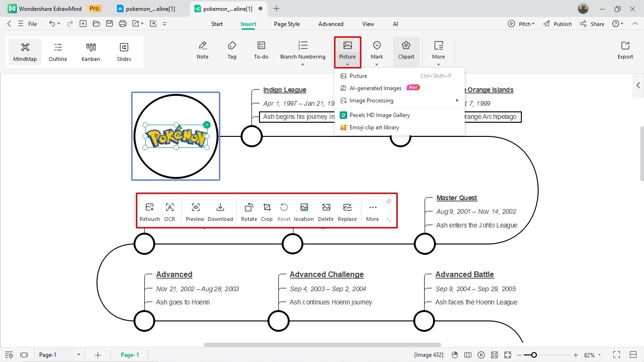Start slideshow play from status bar
This screenshot has height=362, width=644.
click(481, 355)
